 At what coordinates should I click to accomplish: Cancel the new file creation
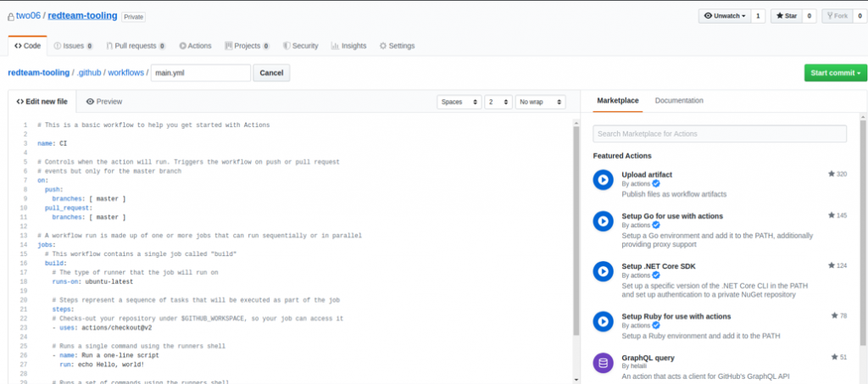[x=271, y=73]
